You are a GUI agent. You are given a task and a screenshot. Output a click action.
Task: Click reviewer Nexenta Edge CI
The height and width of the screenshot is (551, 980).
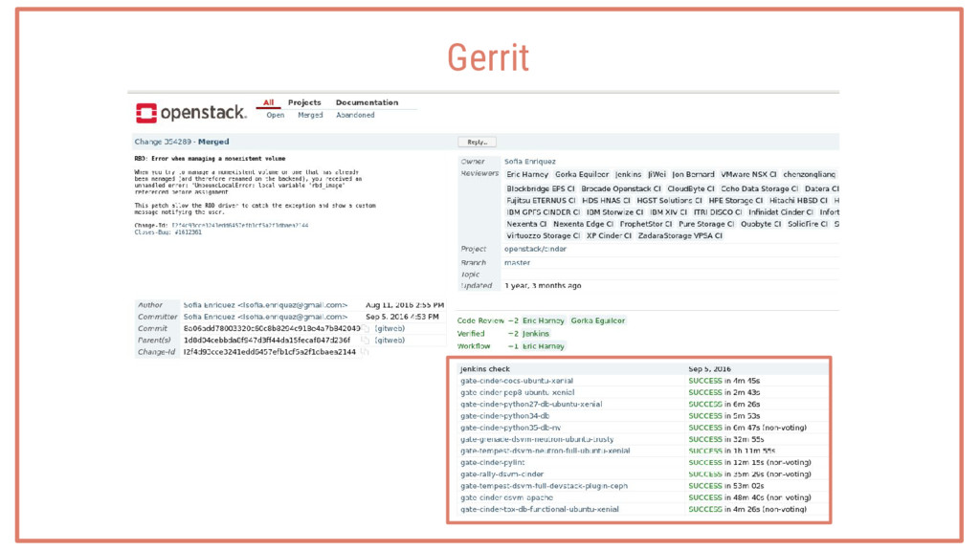point(583,224)
